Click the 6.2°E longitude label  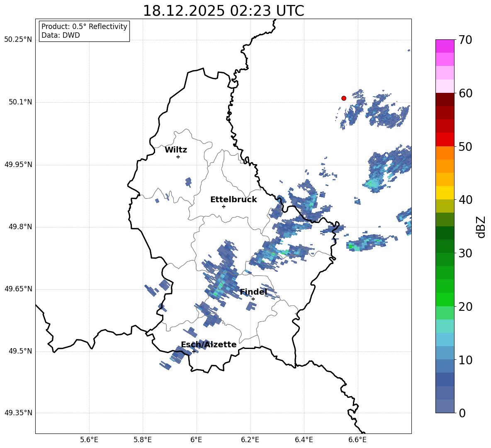[250, 440]
